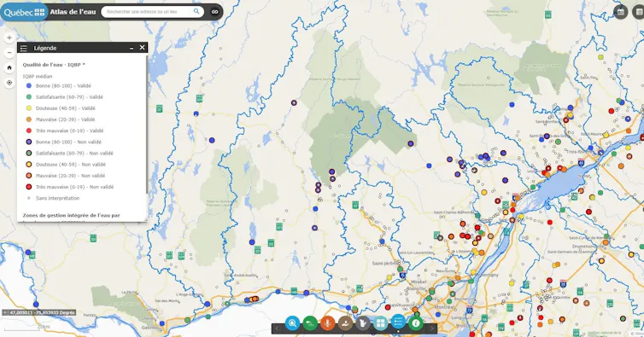
Task: Return to default extent with home button
Action: click(x=9, y=67)
